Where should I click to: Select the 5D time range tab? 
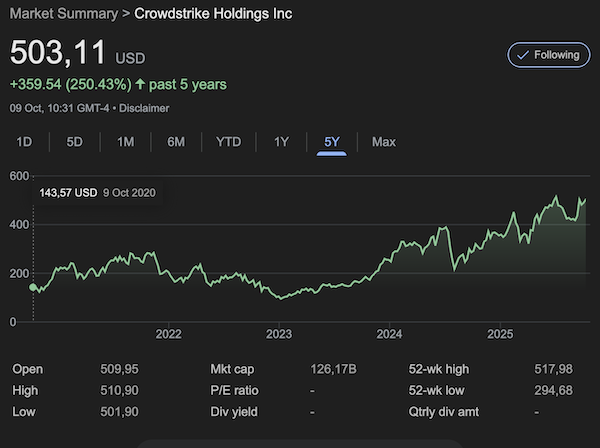(x=75, y=142)
